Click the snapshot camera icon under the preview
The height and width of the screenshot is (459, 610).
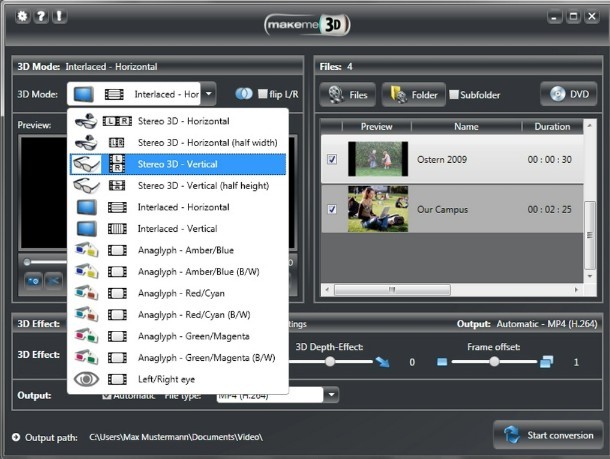pos(33,280)
